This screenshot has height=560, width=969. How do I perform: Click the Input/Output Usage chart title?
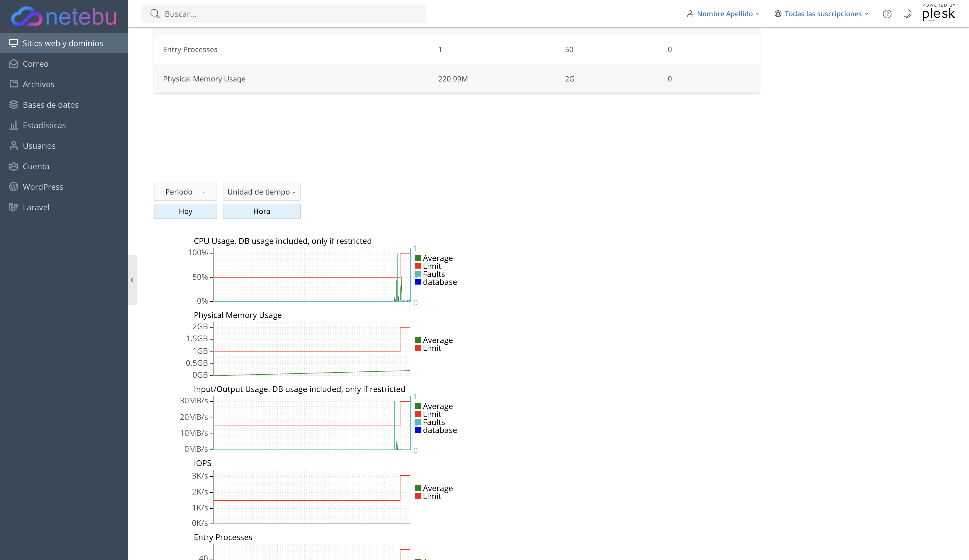pos(299,389)
